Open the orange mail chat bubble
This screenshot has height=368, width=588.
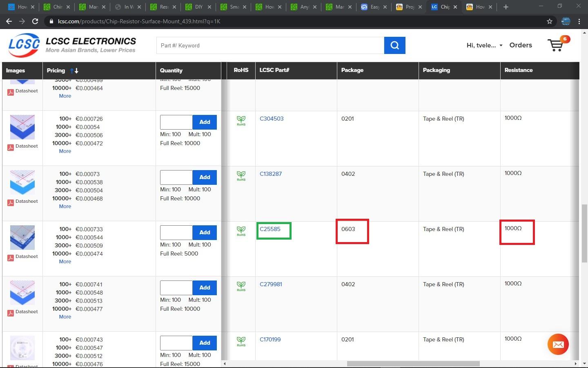(558, 344)
